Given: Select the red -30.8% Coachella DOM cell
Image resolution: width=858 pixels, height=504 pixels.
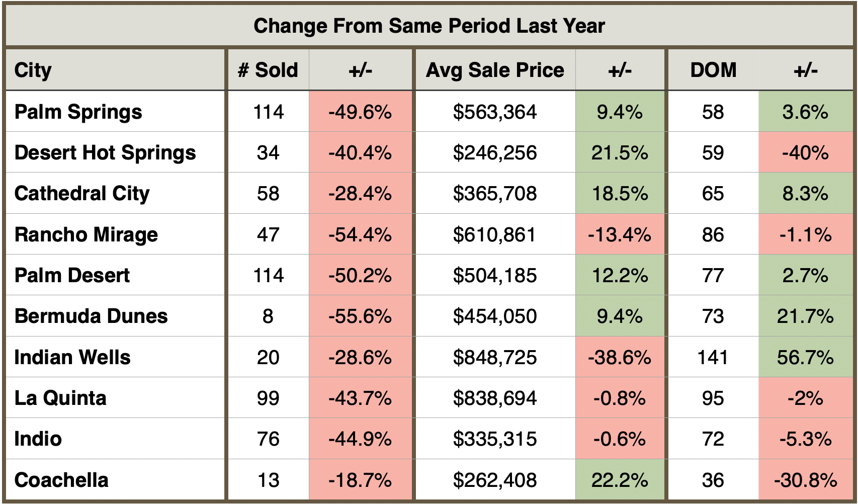Looking at the screenshot, I should [805, 480].
